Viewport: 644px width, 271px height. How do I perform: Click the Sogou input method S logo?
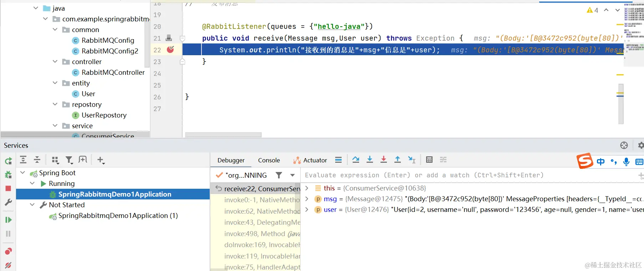(585, 161)
